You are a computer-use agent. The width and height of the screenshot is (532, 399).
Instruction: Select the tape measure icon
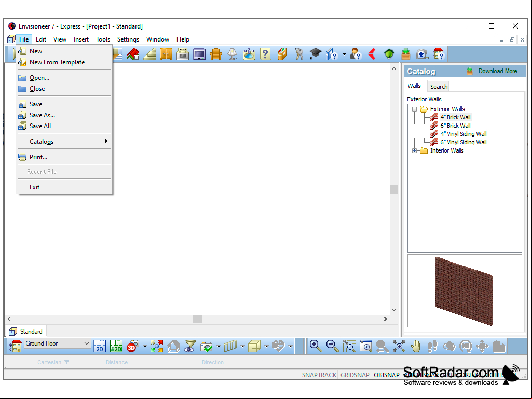[422, 54]
